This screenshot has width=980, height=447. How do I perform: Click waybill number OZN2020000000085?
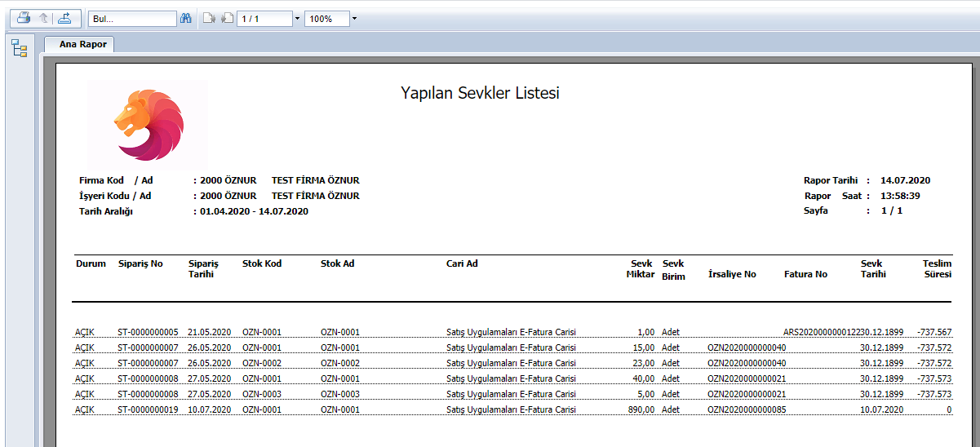(746, 409)
